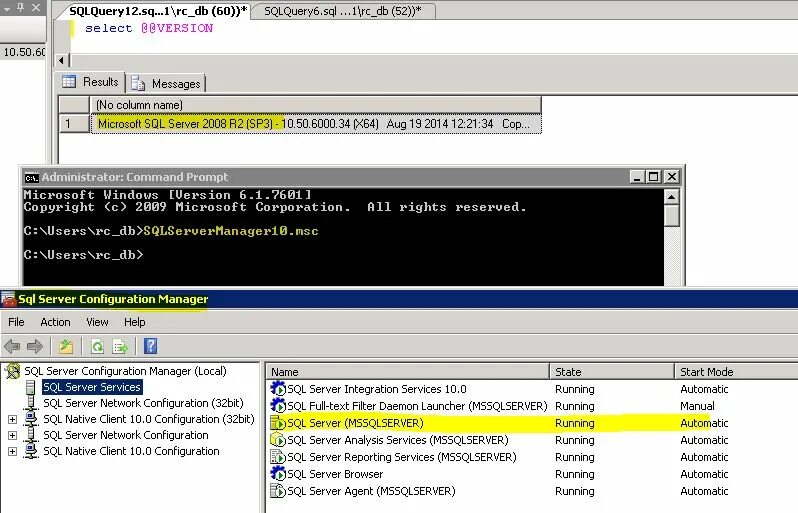This screenshot has width=798, height=513.
Task: Click the Network Configuration (32bit) tree icon
Action: pos(31,403)
